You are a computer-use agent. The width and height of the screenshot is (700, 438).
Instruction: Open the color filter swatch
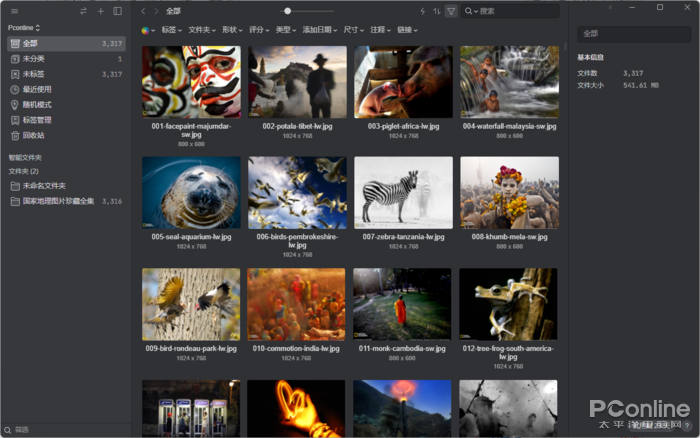pos(148,30)
